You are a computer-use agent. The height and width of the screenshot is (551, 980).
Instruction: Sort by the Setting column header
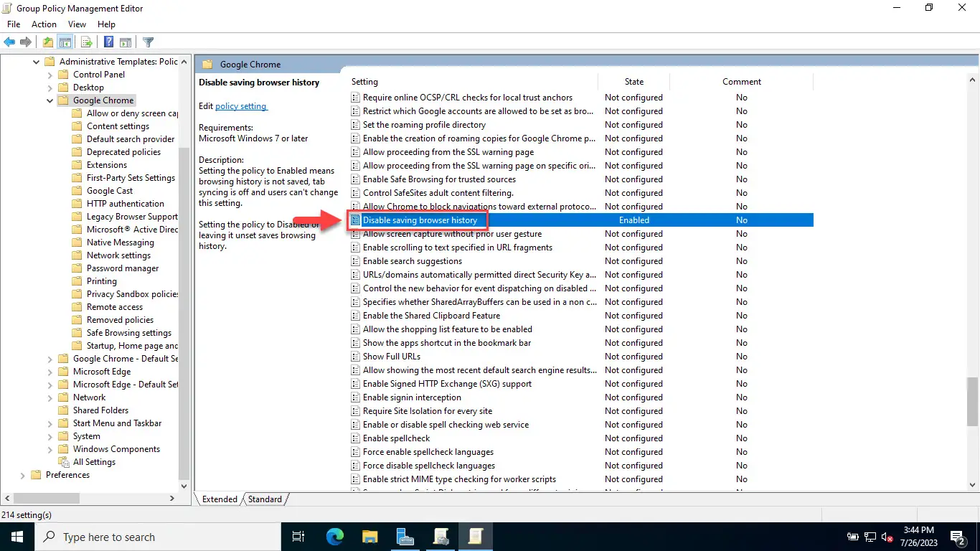(x=473, y=82)
